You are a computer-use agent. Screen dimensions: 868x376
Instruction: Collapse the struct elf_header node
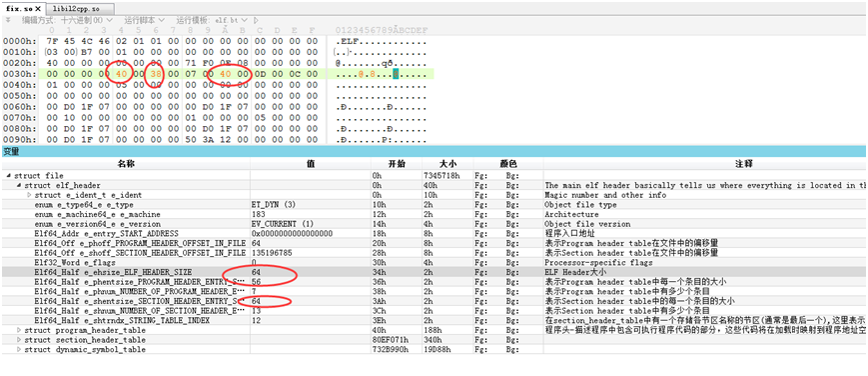click(x=19, y=185)
